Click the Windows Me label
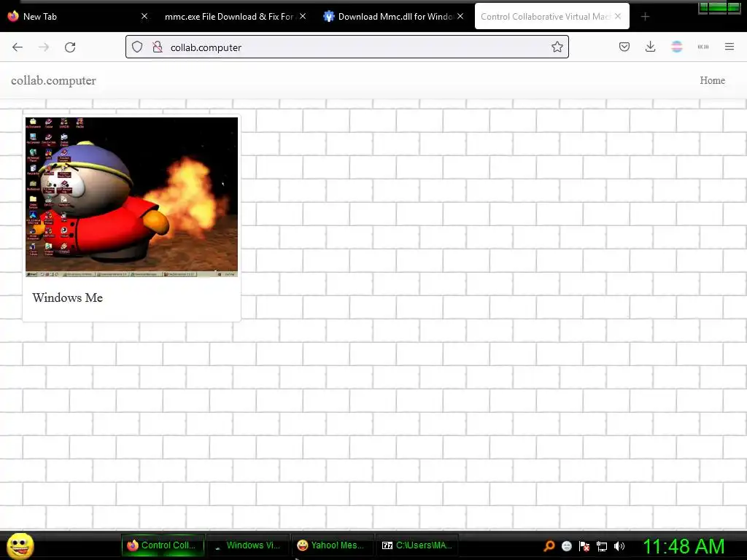The image size is (747, 560). click(68, 297)
